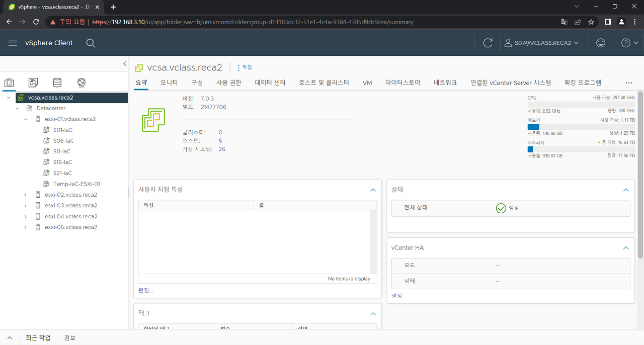Viewport: 644px width, 345px height.
Task: Select host esxi-01.vclass.reca2
Action: click(70, 119)
